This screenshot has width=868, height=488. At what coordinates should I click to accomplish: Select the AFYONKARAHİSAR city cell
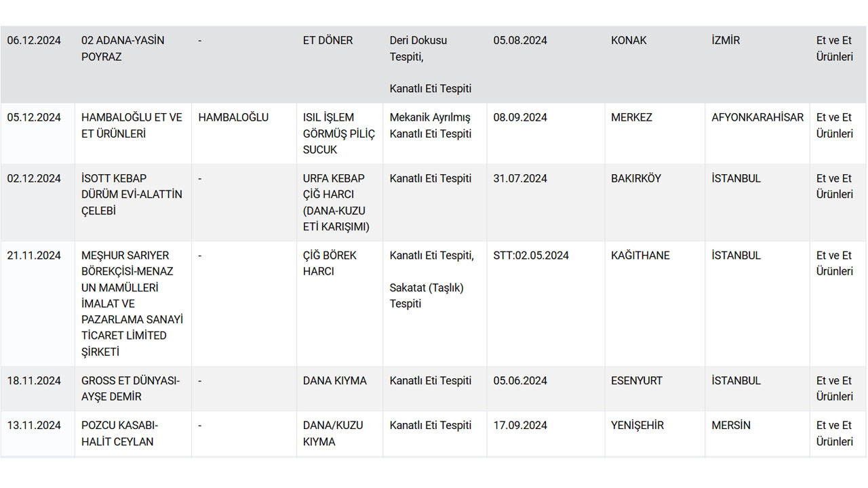point(757,117)
